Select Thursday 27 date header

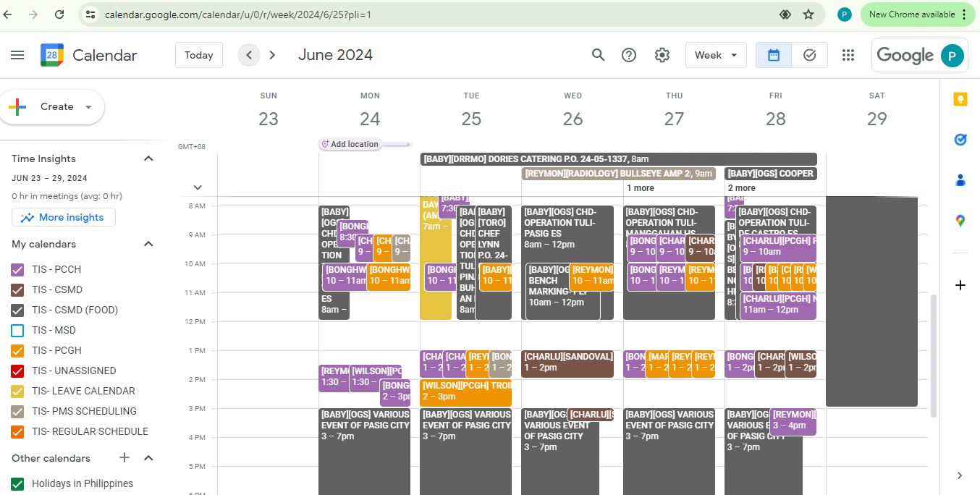pos(674,119)
